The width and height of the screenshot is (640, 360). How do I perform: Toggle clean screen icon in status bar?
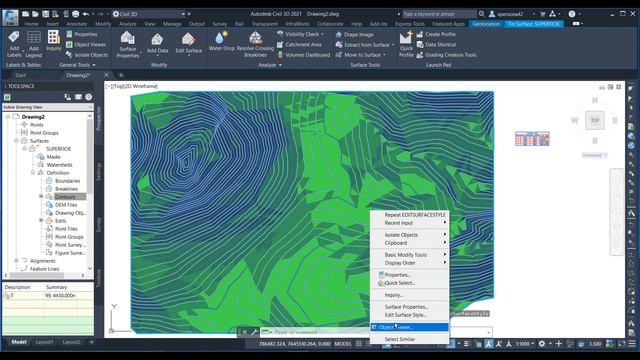(x=622, y=344)
